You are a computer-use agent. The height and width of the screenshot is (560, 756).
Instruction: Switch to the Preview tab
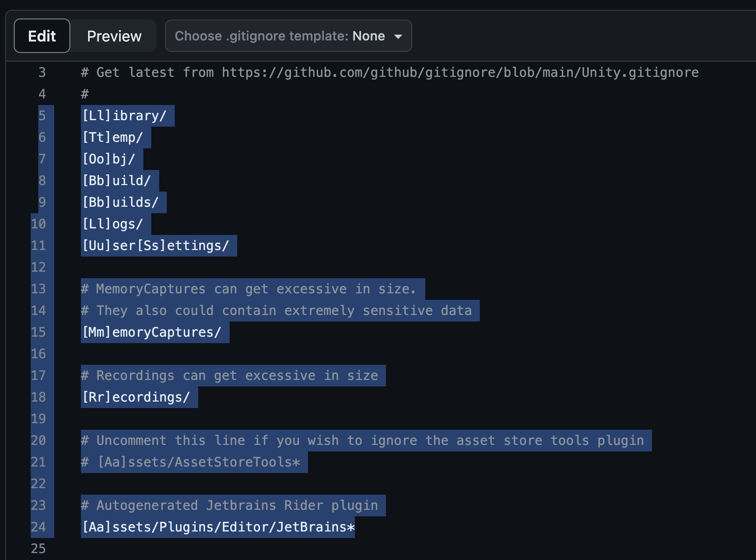tap(114, 36)
